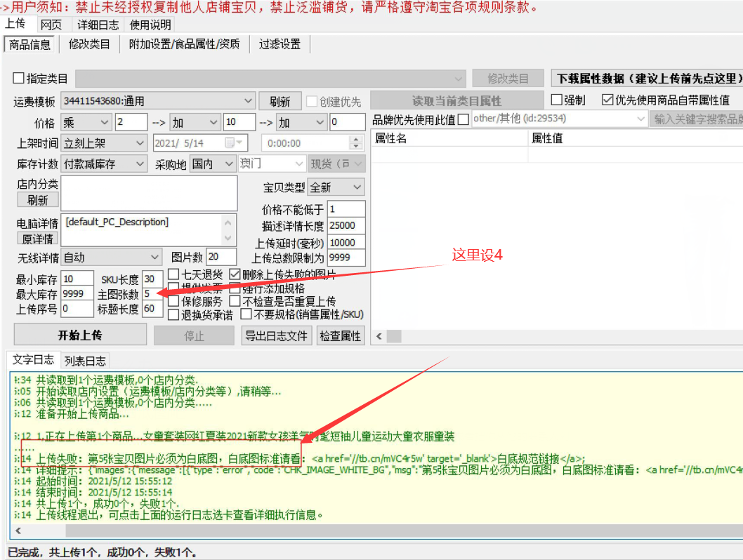Tick the 指定类目 checkbox

[18, 78]
